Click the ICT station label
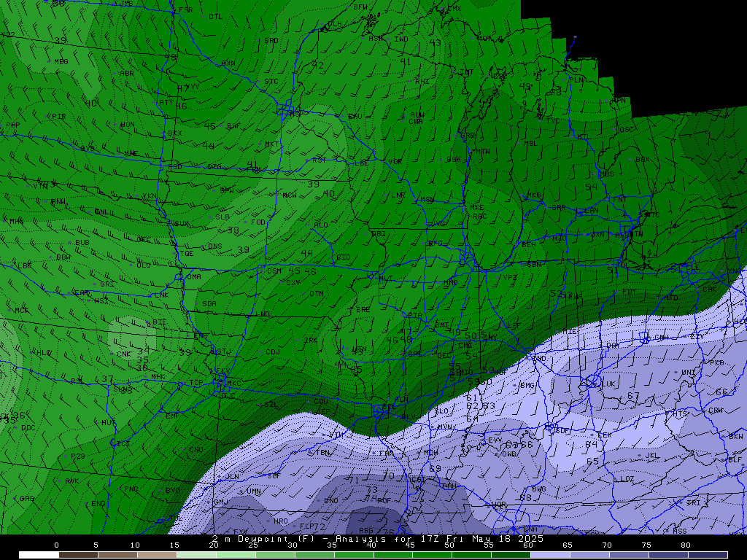Screen dimensions: 747x560 tap(123, 444)
